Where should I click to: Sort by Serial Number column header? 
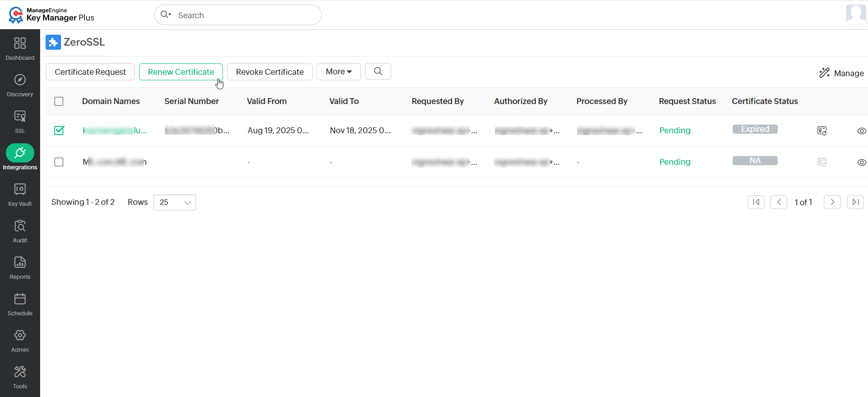point(191,101)
